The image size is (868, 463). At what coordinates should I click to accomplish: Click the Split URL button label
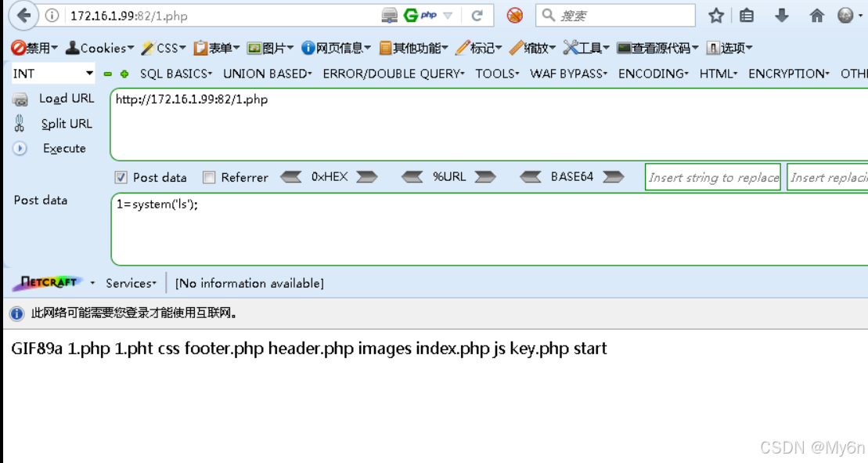coord(67,124)
